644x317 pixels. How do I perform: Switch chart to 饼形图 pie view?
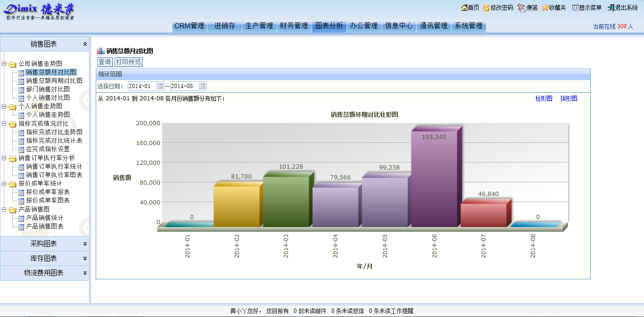(x=569, y=98)
